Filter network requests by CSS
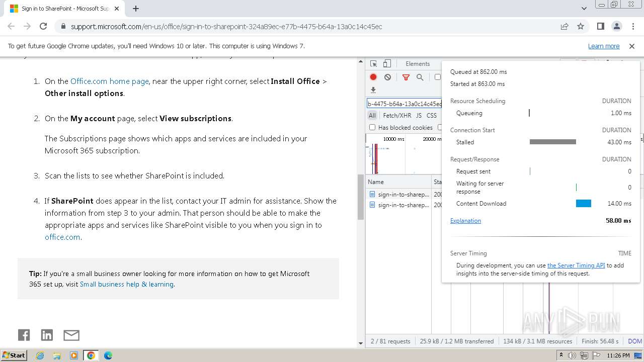Viewport: 644px width, 362px height. pos(432,115)
